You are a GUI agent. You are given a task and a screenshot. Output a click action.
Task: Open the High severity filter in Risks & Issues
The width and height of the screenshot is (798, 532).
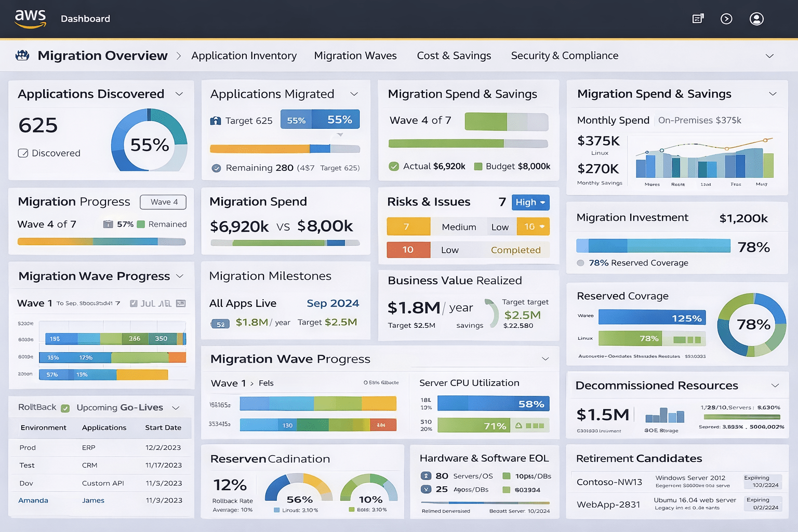click(x=530, y=202)
